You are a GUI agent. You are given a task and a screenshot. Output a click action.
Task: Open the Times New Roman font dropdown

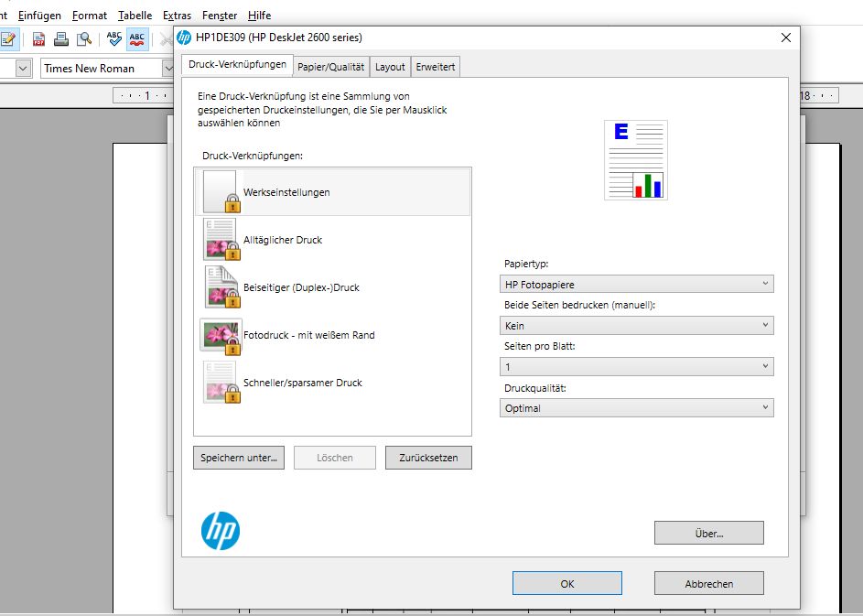tap(167, 69)
